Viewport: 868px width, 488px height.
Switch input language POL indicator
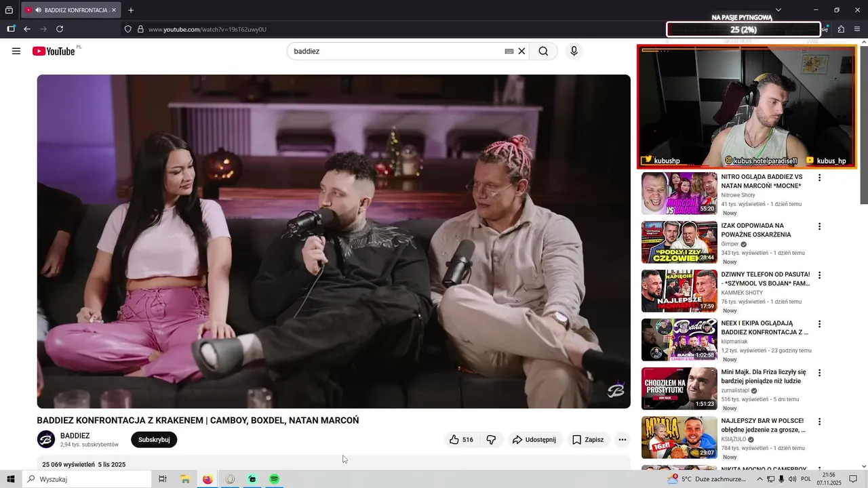coord(806,479)
